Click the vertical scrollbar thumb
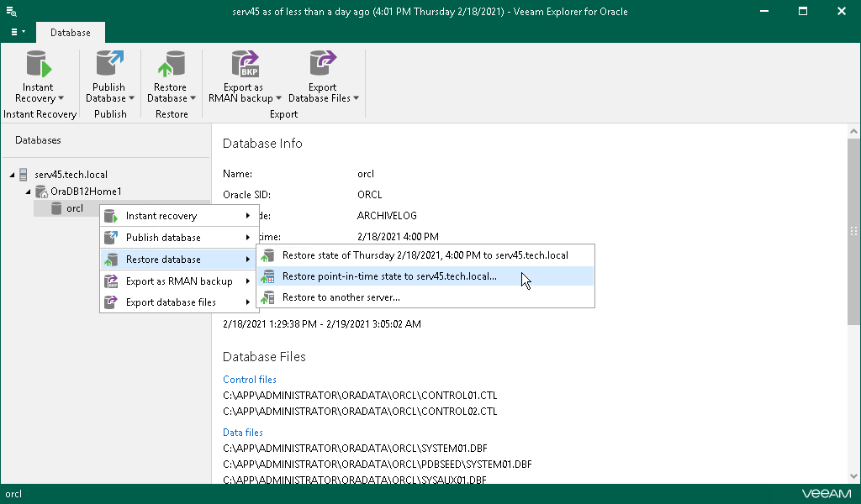Viewport: 861px width, 504px height. click(x=853, y=230)
